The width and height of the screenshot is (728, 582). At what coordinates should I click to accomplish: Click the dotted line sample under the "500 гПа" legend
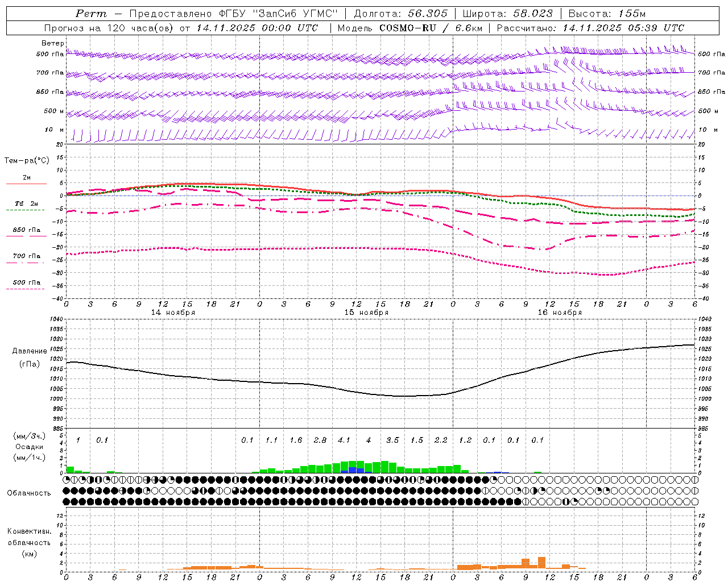(x=25, y=289)
